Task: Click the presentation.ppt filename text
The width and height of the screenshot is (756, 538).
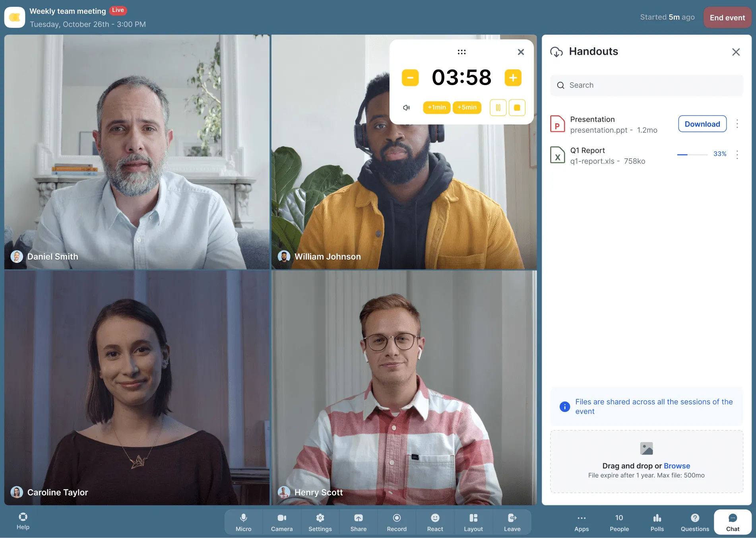Action: point(599,130)
